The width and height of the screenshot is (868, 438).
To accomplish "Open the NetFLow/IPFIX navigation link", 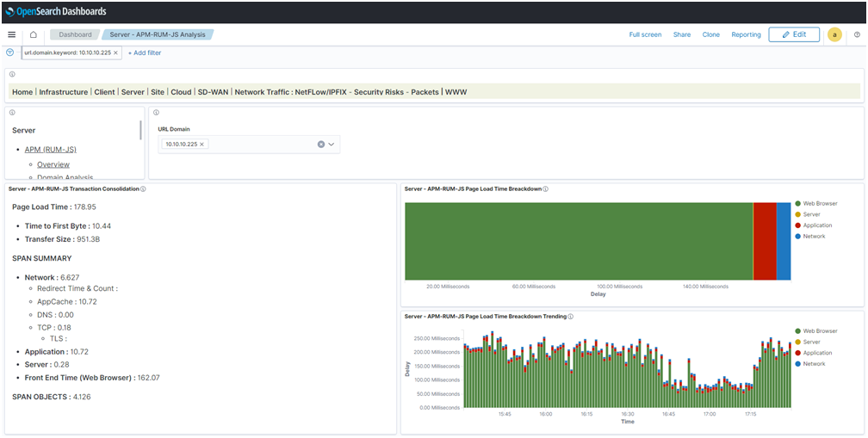I will pos(322,92).
